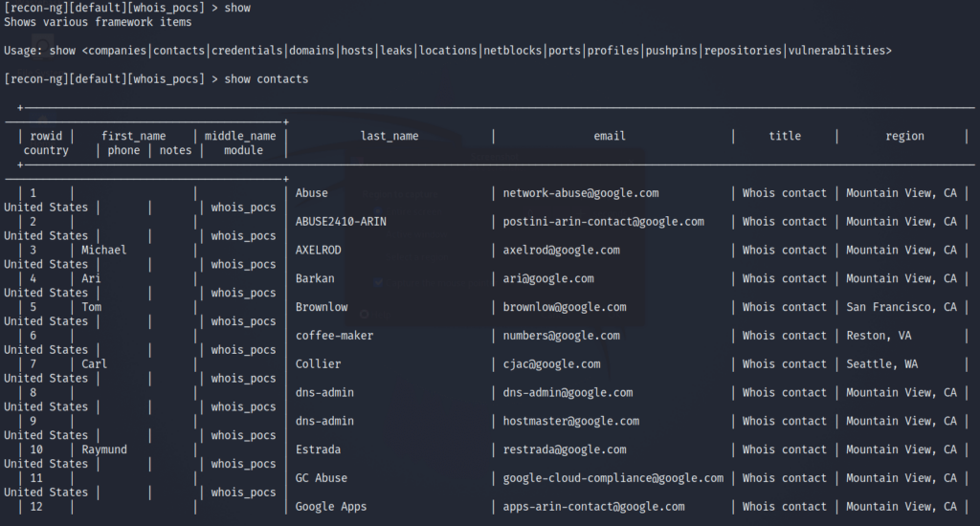Viewport: 980px width, 526px height.
Task: Click the San Francisco, CA region cell
Action: [902, 307]
